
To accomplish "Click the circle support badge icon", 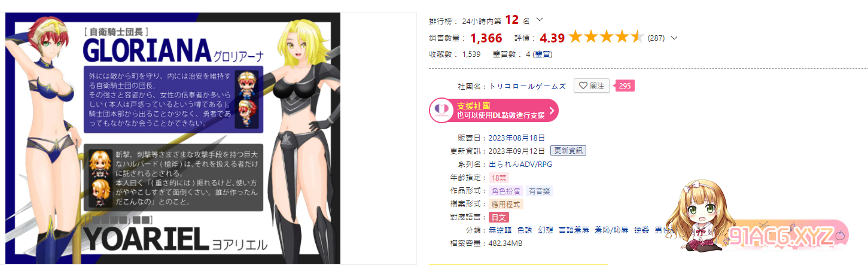I will [441, 110].
